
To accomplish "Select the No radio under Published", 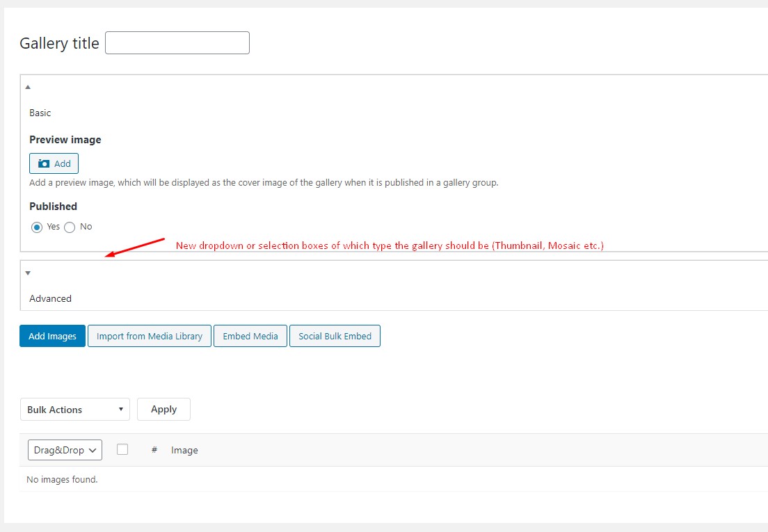I will [70, 227].
